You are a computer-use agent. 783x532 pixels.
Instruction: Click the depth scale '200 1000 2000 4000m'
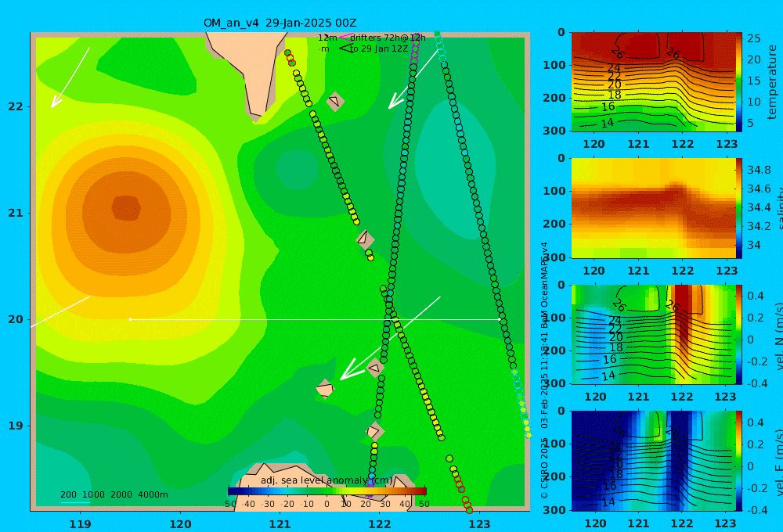(x=114, y=494)
